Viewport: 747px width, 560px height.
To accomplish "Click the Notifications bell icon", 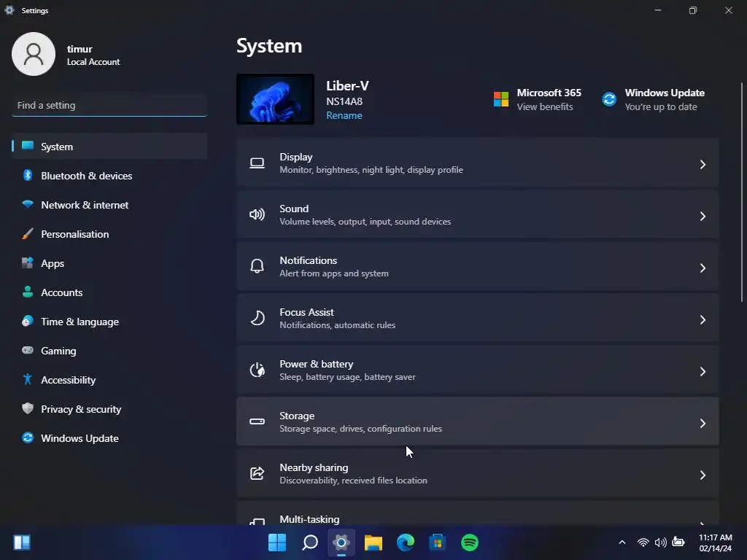I will (x=257, y=266).
